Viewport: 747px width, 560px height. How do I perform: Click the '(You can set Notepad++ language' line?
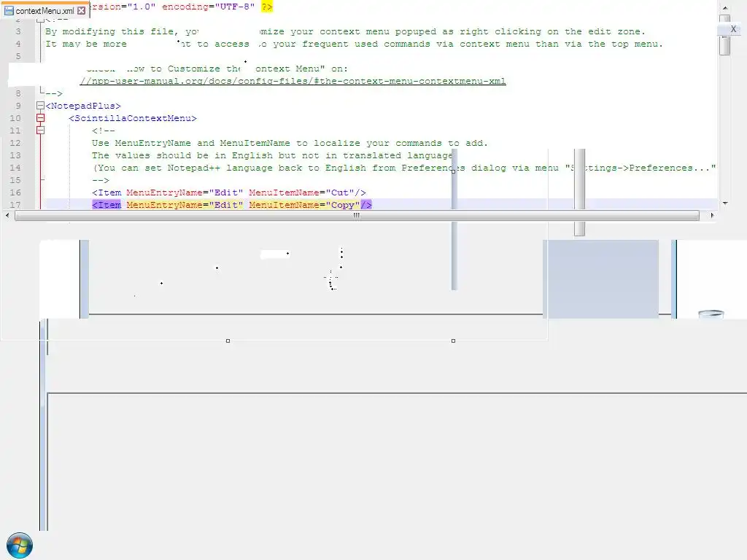[404, 168]
